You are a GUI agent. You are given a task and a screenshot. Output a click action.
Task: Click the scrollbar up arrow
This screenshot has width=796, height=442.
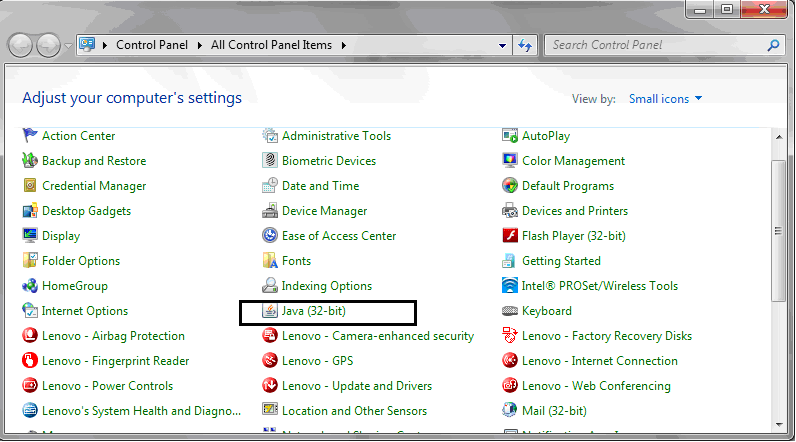pyautogui.click(x=779, y=137)
